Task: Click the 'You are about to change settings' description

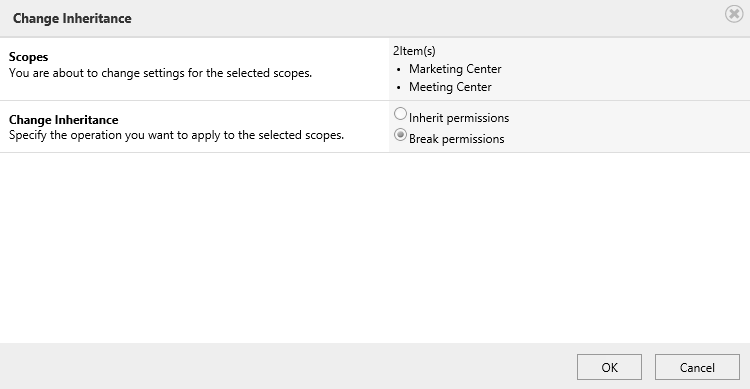Action: coord(160,73)
